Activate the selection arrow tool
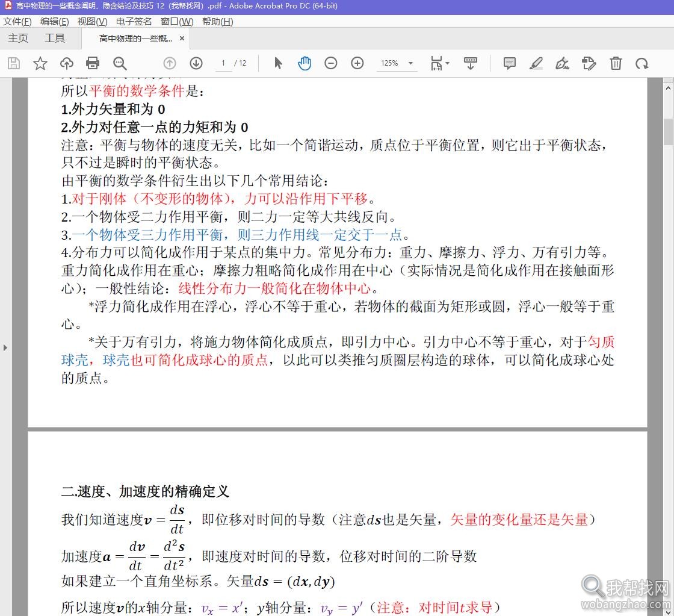The height and width of the screenshot is (616, 674). point(278,63)
